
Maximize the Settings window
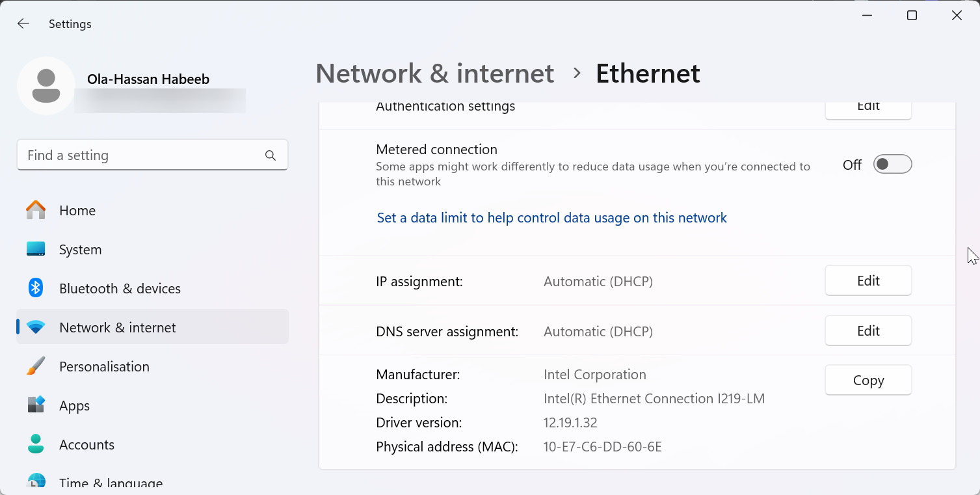(x=912, y=16)
